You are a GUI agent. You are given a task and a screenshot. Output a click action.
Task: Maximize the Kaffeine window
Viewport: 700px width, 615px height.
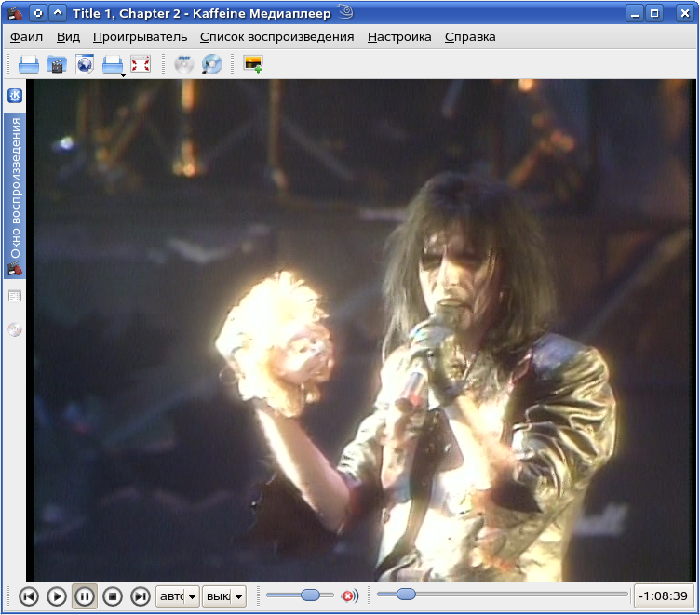654,13
